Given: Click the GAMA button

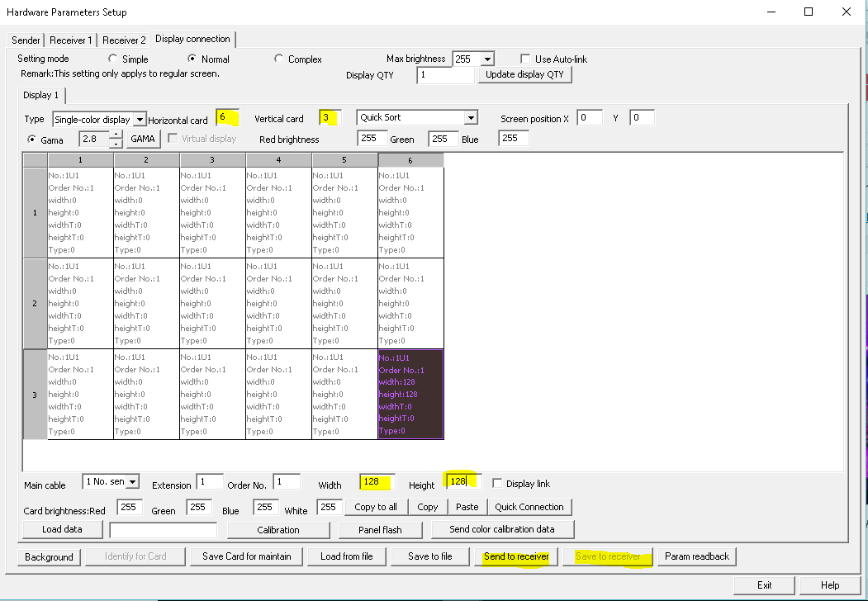Looking at the screenshot, I should pos(143,139).
